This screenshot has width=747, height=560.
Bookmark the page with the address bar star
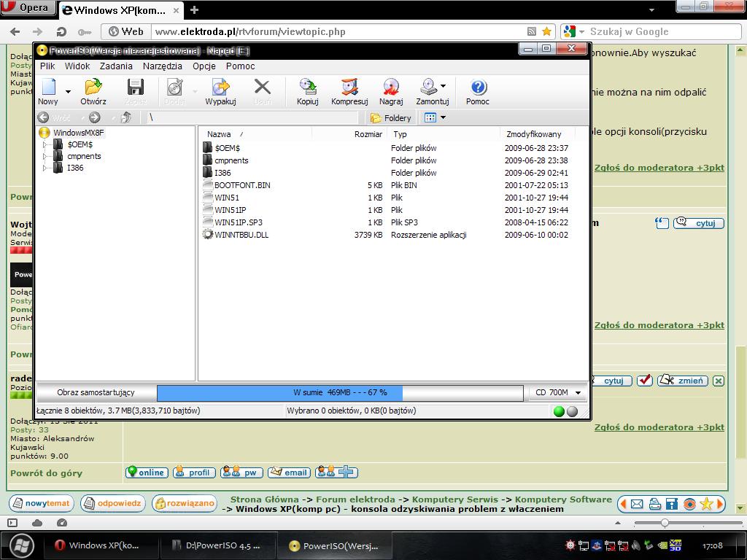point(547,32)
